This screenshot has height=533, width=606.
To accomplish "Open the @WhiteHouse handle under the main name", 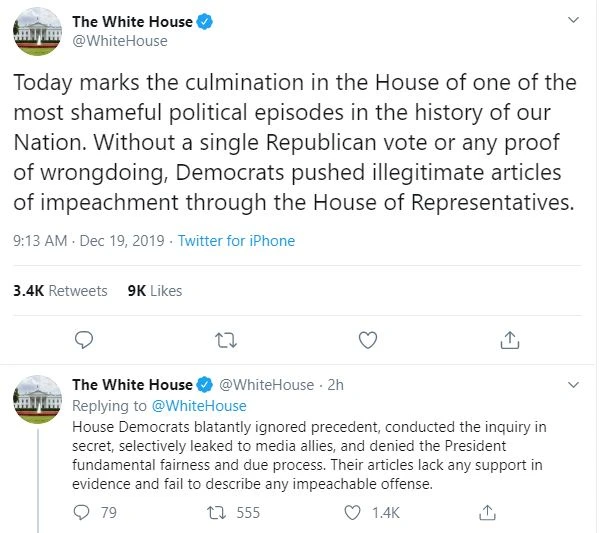I will point(120,41).
